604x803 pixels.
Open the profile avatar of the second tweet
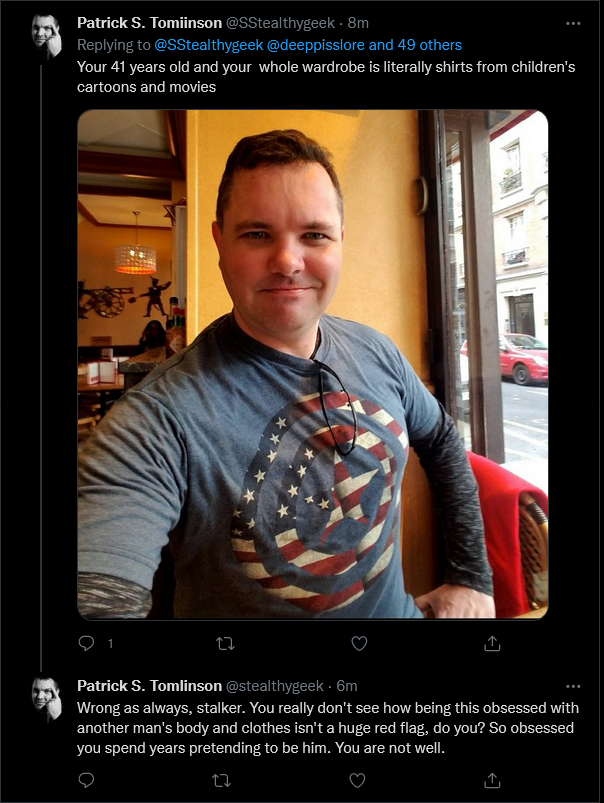pos(47,700)
